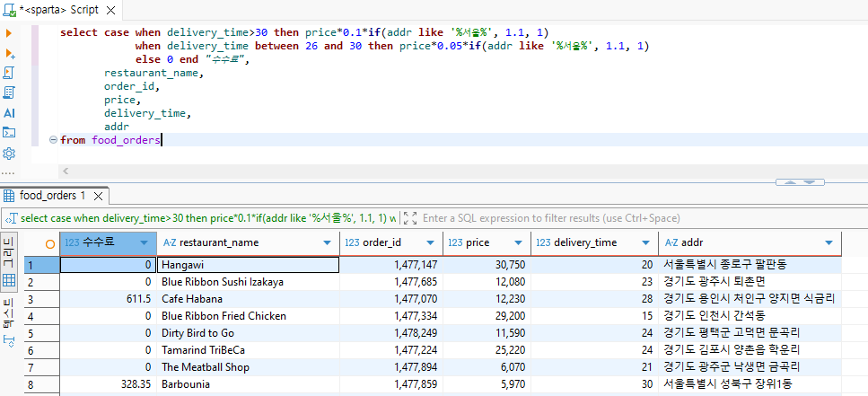Viewport: 868px width, 396px height.
Task: Click price cell 5,970
Action: point(487,384)
